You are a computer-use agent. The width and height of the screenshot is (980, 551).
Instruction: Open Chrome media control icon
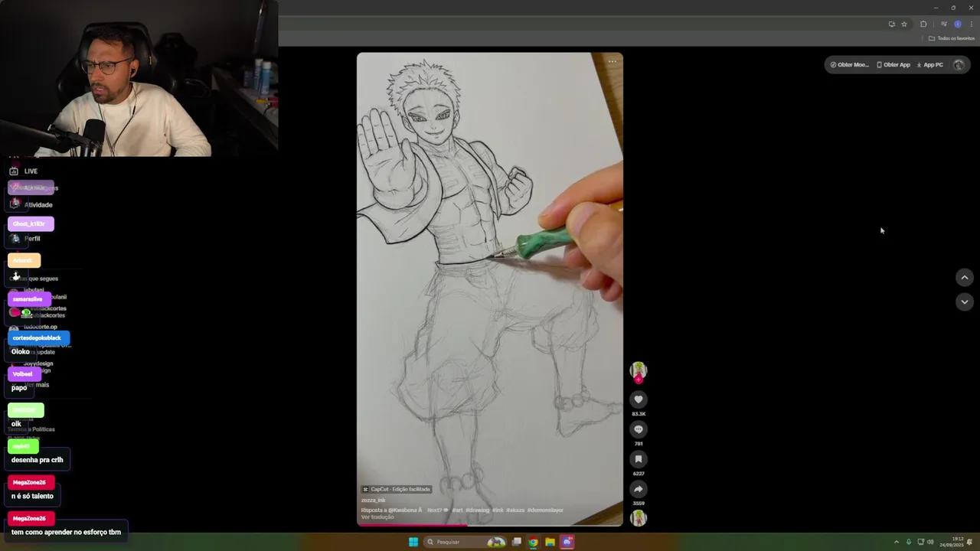(x=943, y=24)
